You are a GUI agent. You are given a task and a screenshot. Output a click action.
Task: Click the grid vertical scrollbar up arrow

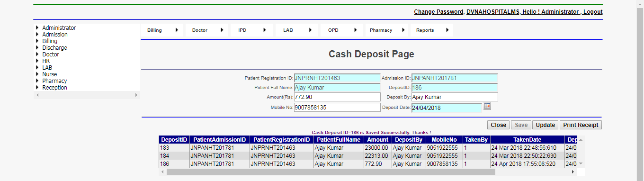click(581, 139)
